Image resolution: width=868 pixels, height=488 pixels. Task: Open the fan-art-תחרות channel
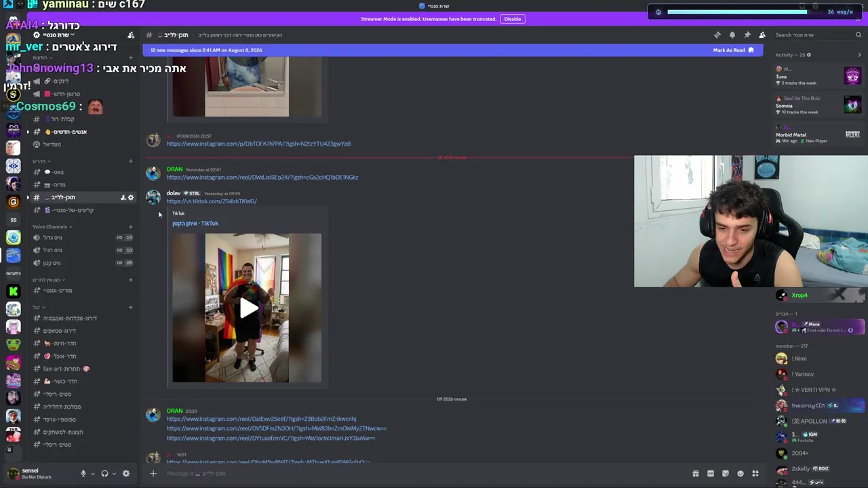coord(83,369)
